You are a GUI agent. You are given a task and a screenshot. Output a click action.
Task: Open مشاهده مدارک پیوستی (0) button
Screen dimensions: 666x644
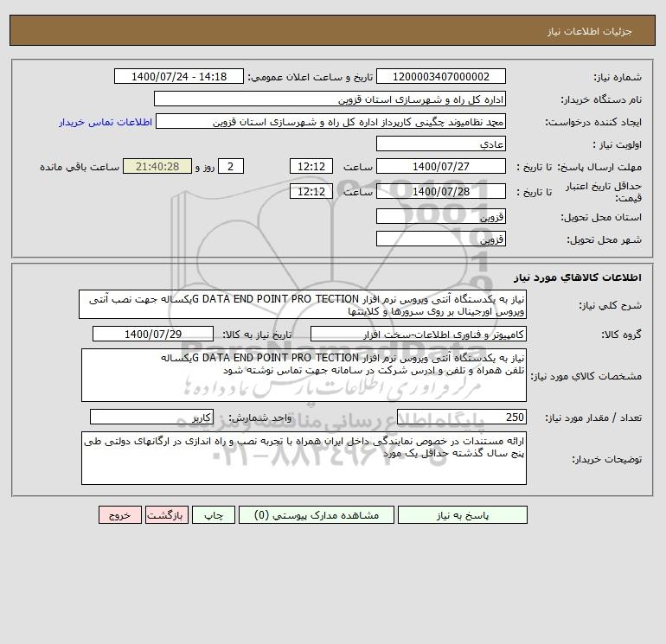tap(317, 515)
